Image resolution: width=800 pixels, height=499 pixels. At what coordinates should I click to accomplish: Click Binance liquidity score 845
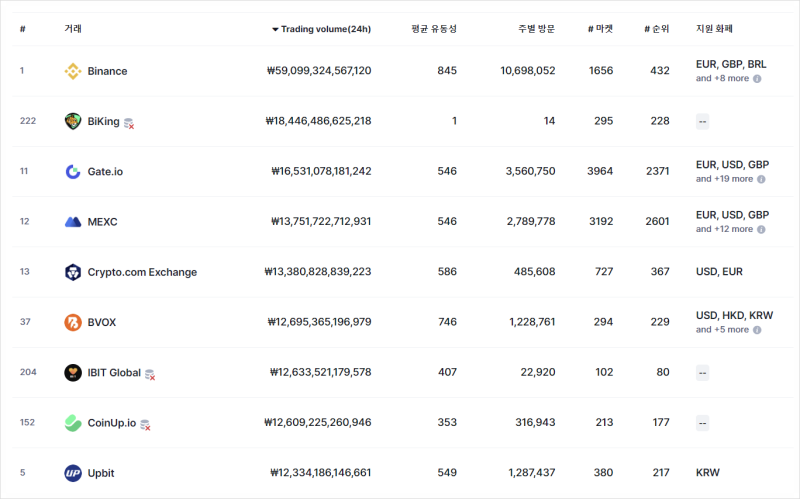coord(447,70)
